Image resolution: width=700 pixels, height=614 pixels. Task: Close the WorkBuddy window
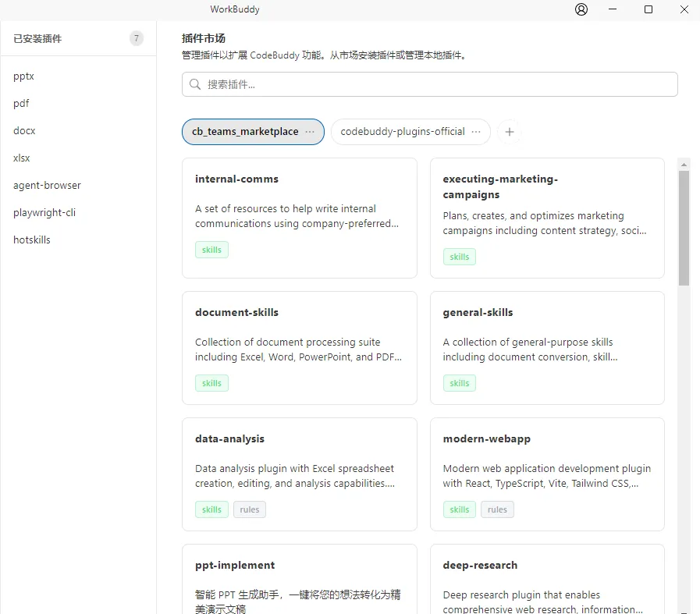(x=684, y=9)
